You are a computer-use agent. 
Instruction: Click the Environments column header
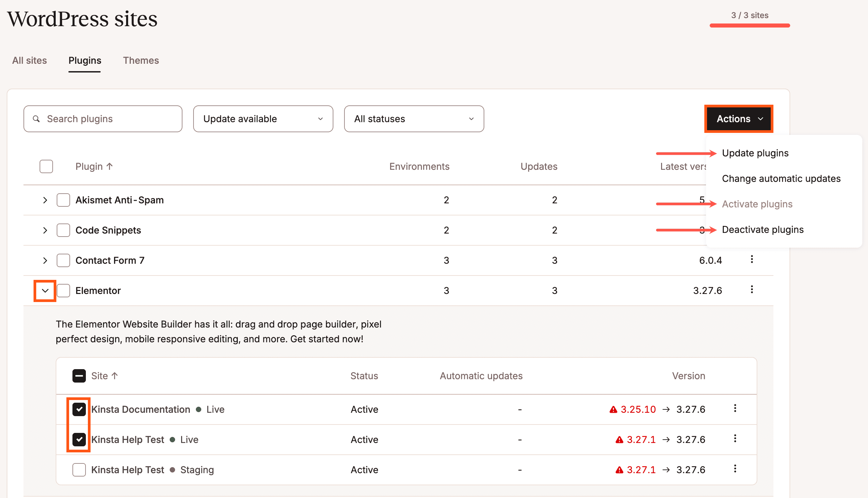click(x=419, y=166)
